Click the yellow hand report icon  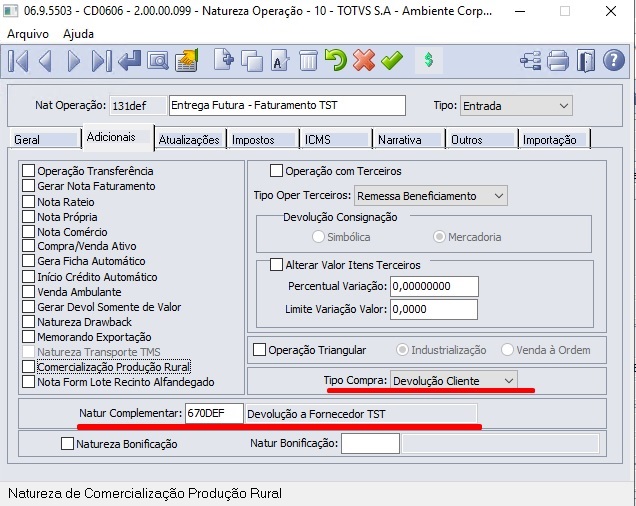[187, 60]
